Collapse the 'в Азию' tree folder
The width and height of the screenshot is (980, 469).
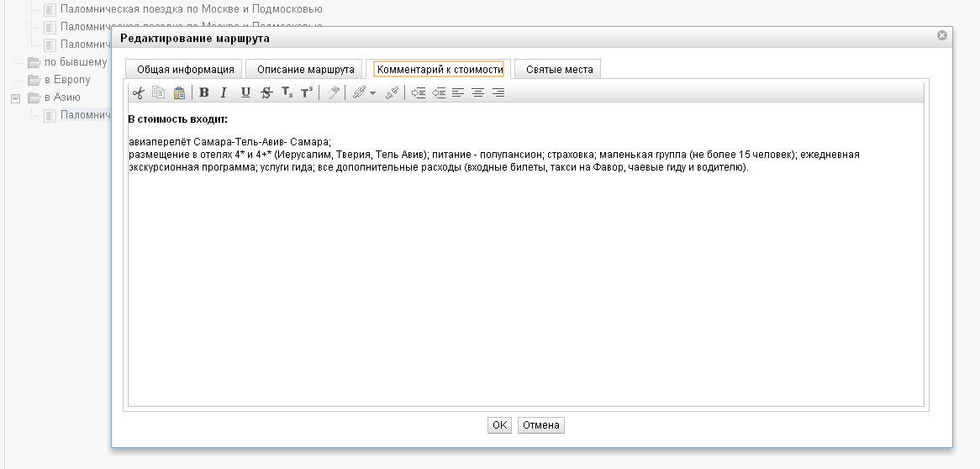(x=15, y=98)
